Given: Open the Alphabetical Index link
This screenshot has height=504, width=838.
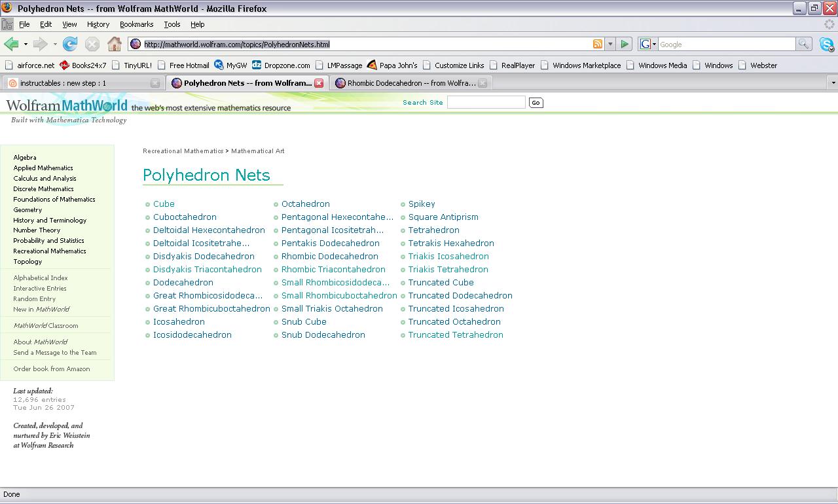Looking at the screenshot, I should pos(41,278).
